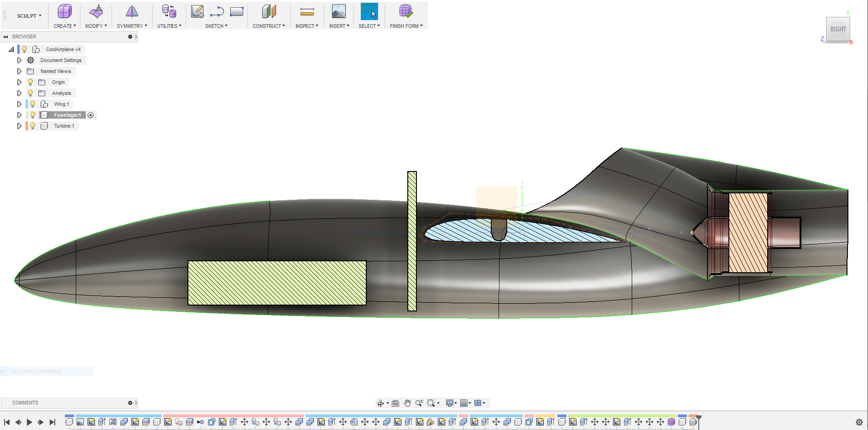Select the sketch Rectangle tool icon
This screenshot has height=430, width=868.
[236, 12]
